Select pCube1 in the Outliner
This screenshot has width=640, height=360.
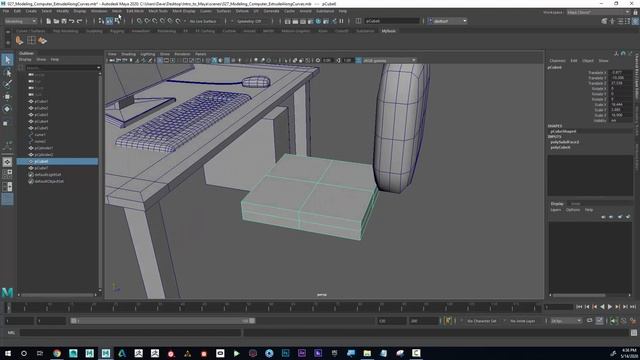click(x=41, y=101)
